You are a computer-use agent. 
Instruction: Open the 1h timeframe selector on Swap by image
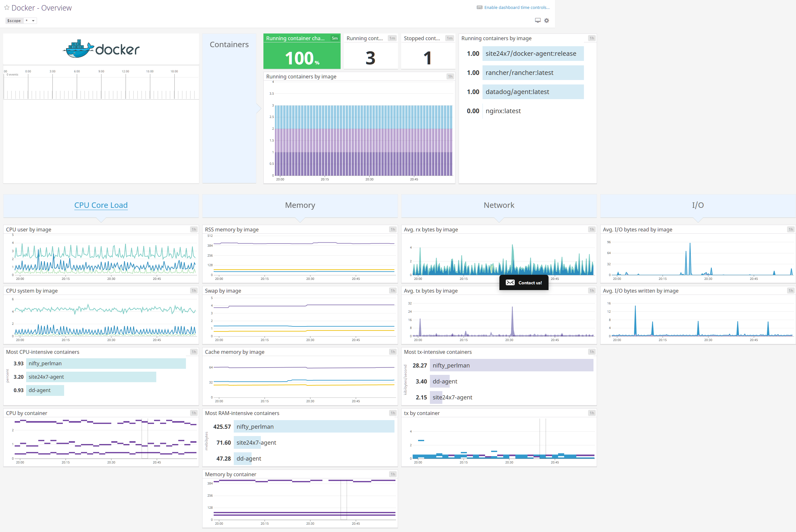pyautogui.click(x=392, y=290)
